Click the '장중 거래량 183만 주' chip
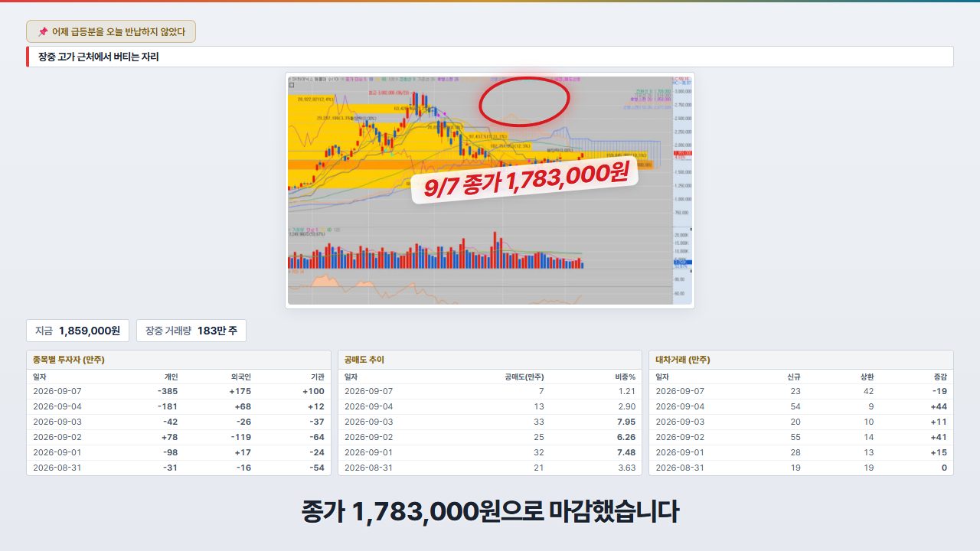 point(191,331)
